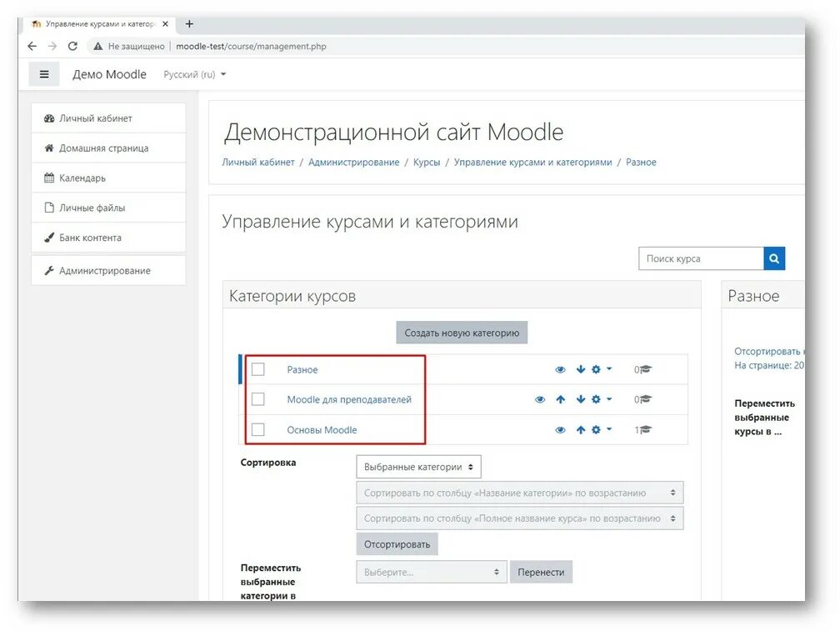Open the Выбранные категории sort dropdown
The height and width of the screenshot is (636, 840).
[x=418, y=467]
